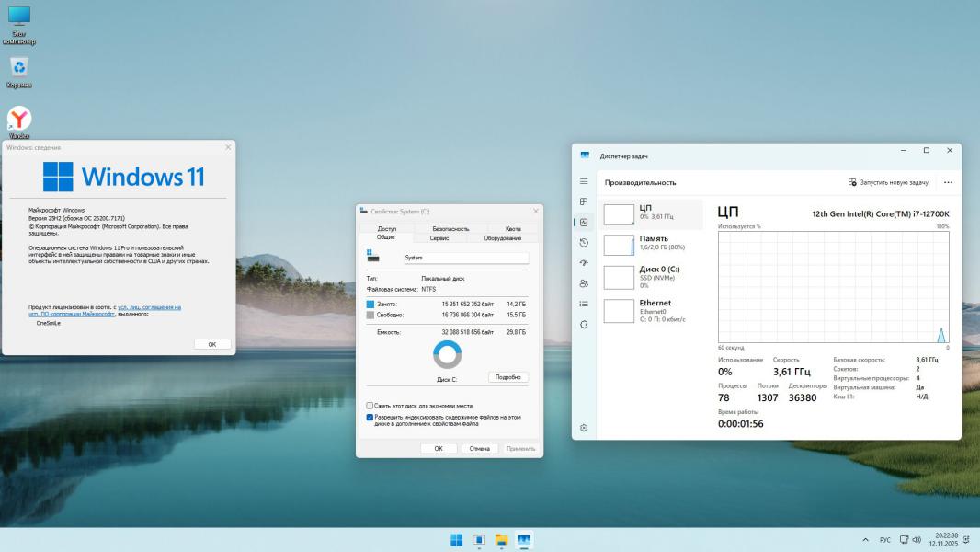Open the Processes page in Task Manager sidebar
This screenshot has width=980, height=552.
coord(584,201)
